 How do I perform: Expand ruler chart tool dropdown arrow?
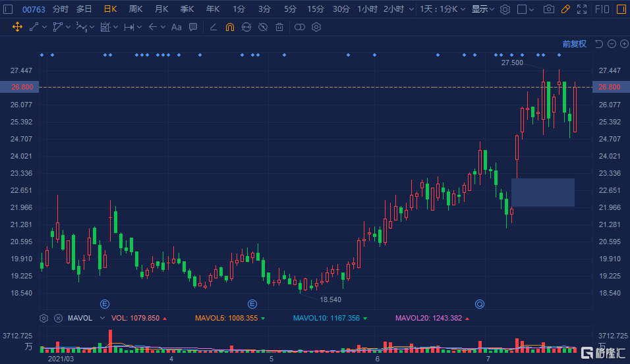(116, 27)
